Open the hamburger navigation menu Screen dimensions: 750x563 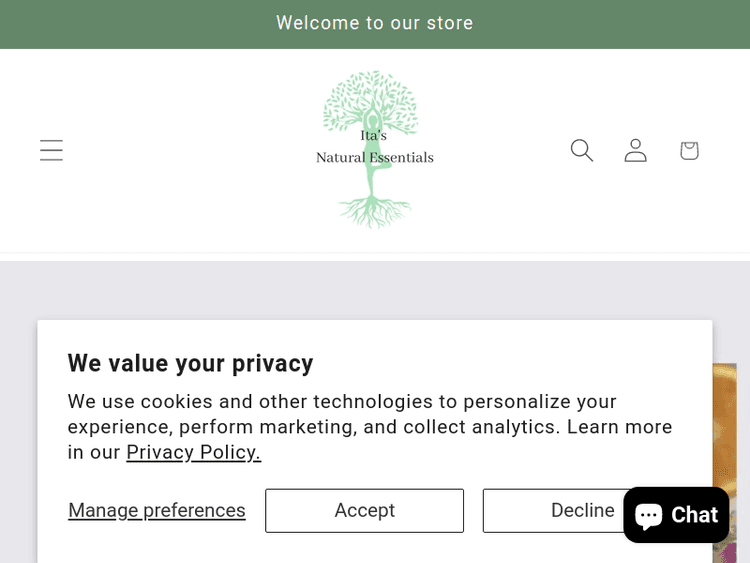point(51,150)
